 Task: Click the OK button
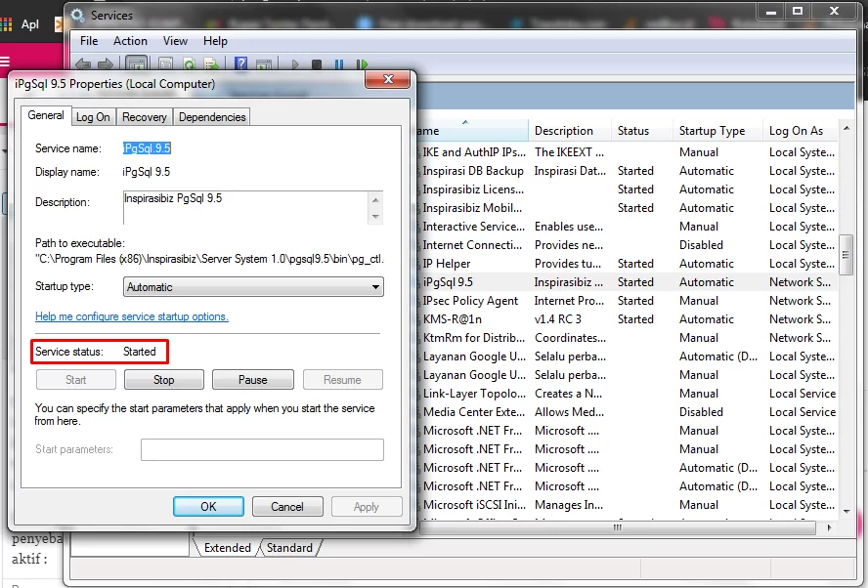(208, 506)
